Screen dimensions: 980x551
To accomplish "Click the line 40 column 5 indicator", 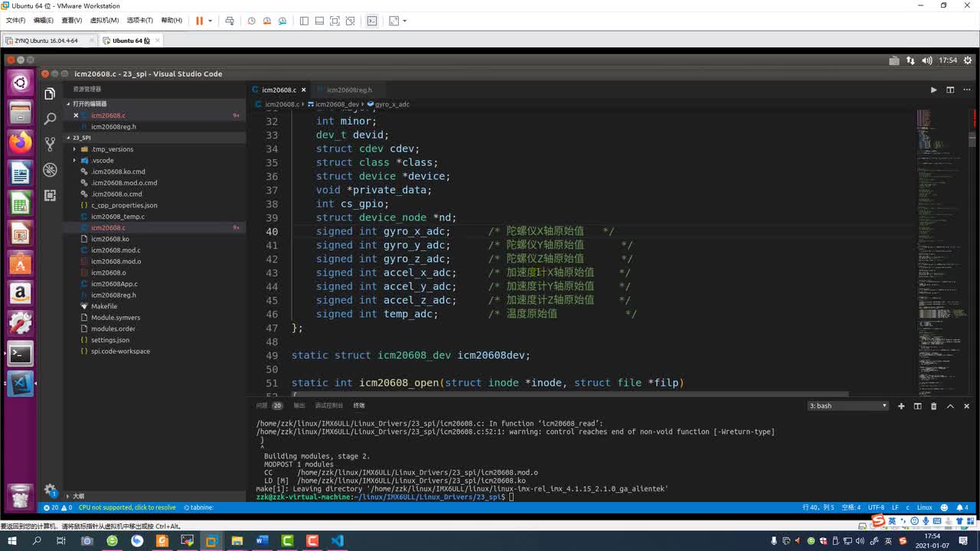I will point(818,507).
